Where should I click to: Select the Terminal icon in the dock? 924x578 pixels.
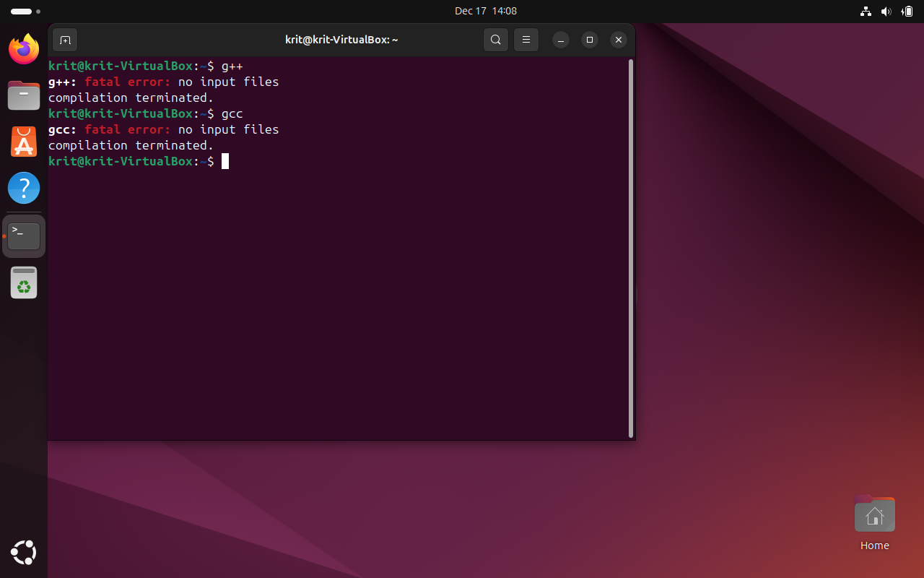[x=23, y=236]
